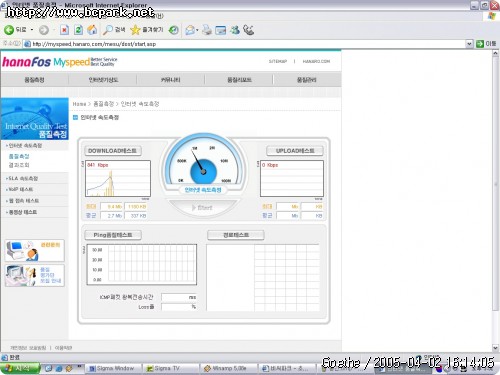Stop page loading with the red X icon
Image resolution: width=500 pixels, height=375 pixels.
(x=64, y=30)
